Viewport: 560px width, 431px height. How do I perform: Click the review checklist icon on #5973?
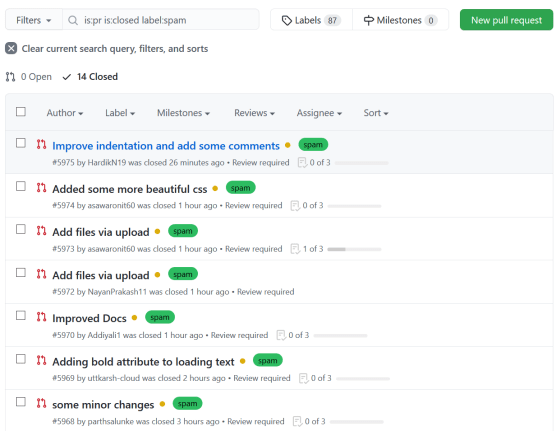coord(295,249)
